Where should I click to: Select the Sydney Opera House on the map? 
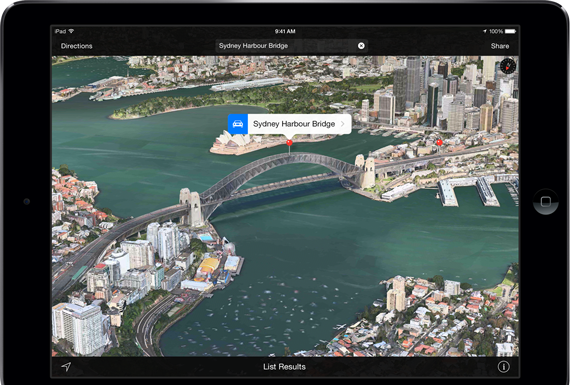230,143
